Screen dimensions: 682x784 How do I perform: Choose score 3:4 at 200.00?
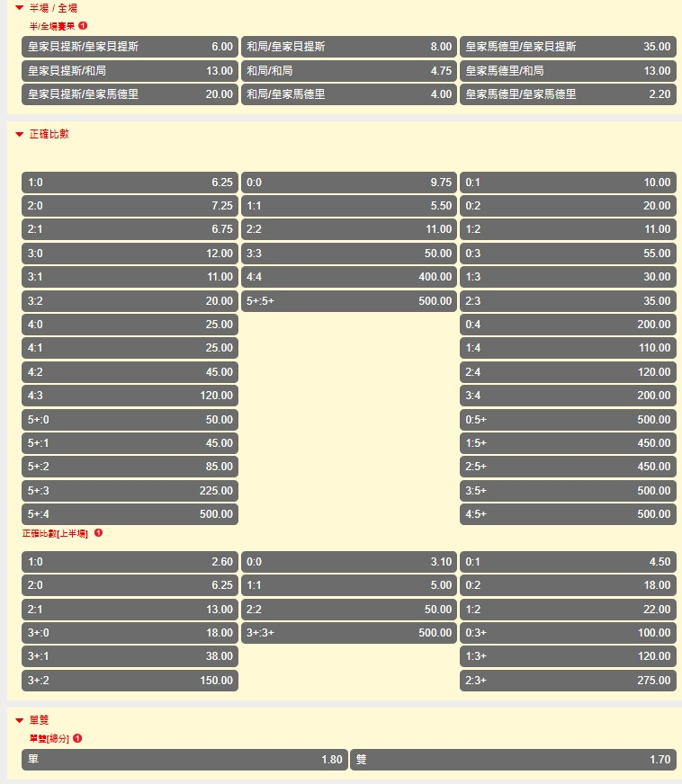coord(568,395)
